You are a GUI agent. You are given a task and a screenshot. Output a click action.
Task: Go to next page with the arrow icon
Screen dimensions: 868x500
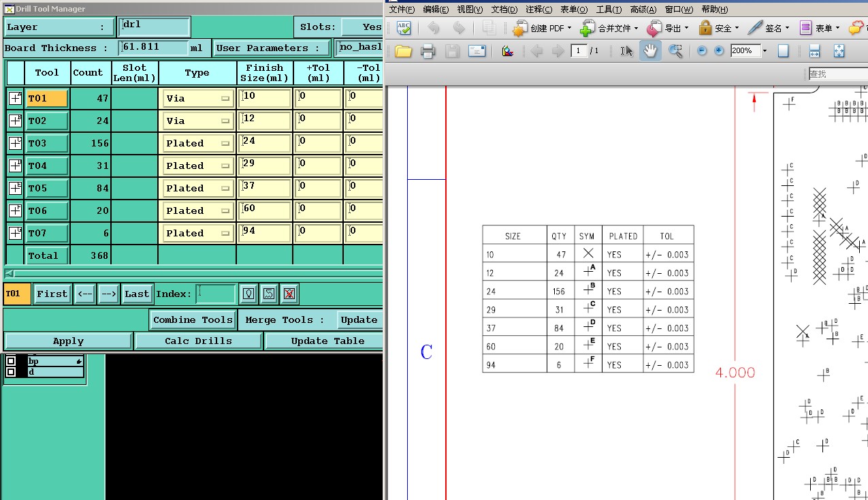click(558, 51)
